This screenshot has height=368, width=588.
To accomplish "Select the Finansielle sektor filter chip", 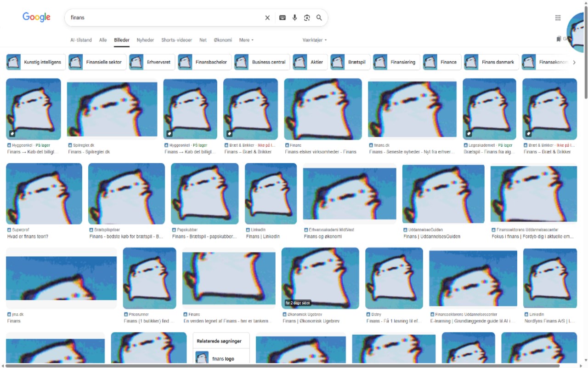I will click(x=97, y=62).
